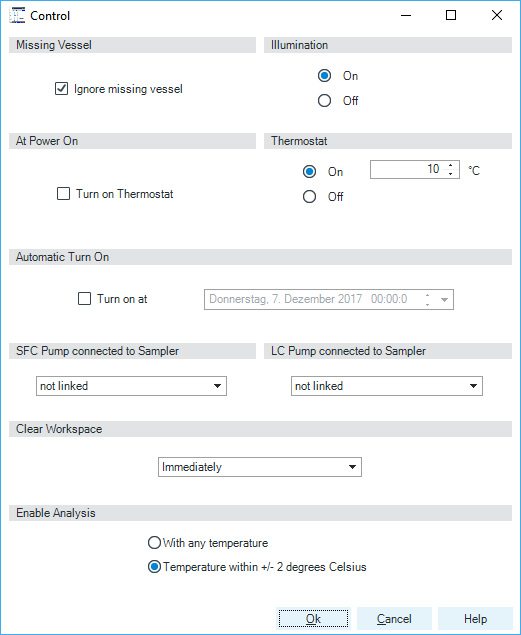
Task: Set Thermostat to Off
Action: (x=309, y=197)
